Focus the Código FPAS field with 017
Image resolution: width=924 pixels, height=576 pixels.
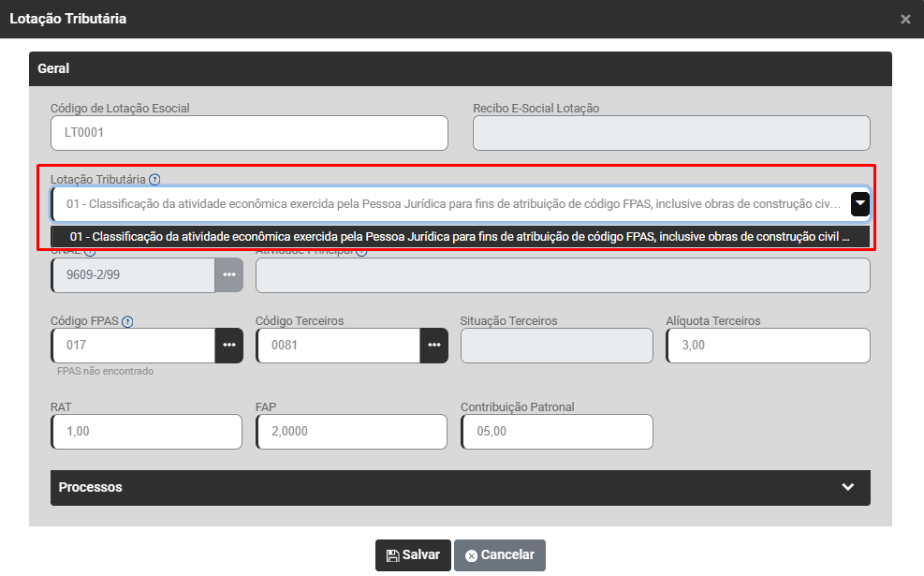[133, 346]
